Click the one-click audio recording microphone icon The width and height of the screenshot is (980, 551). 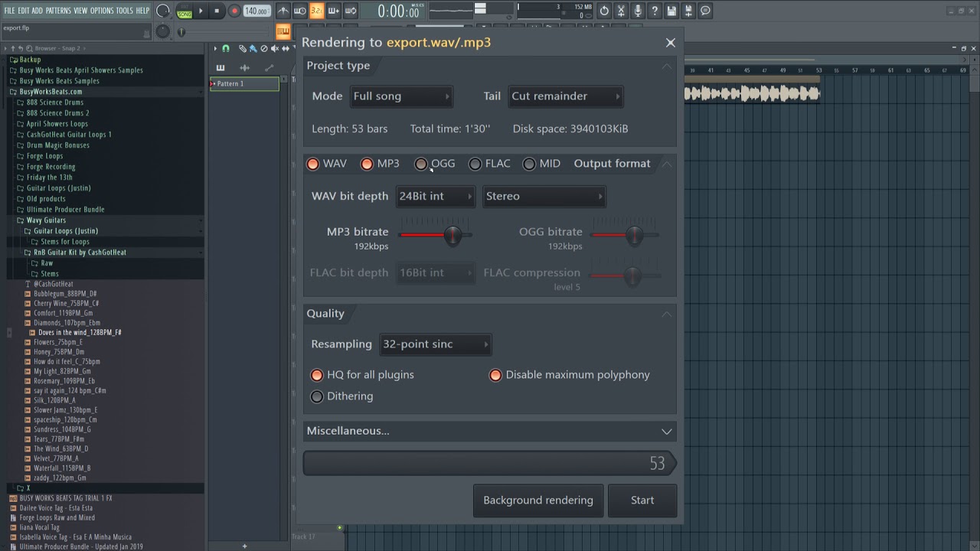[638, 11]
